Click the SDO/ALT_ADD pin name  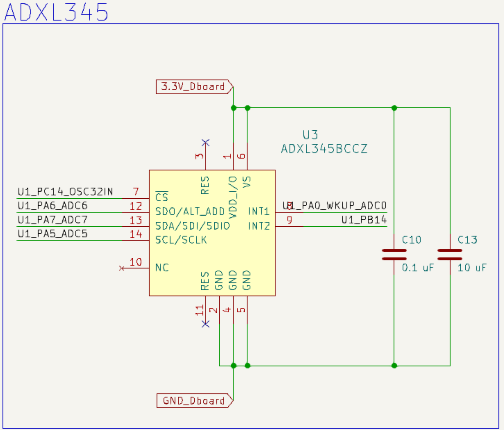pos(190,211)
